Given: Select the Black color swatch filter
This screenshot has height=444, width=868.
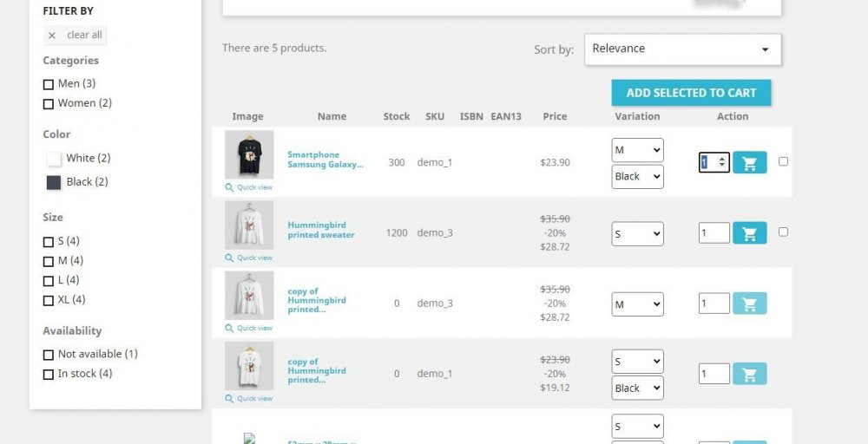Looking at the screenshot, I should [54, 182].
